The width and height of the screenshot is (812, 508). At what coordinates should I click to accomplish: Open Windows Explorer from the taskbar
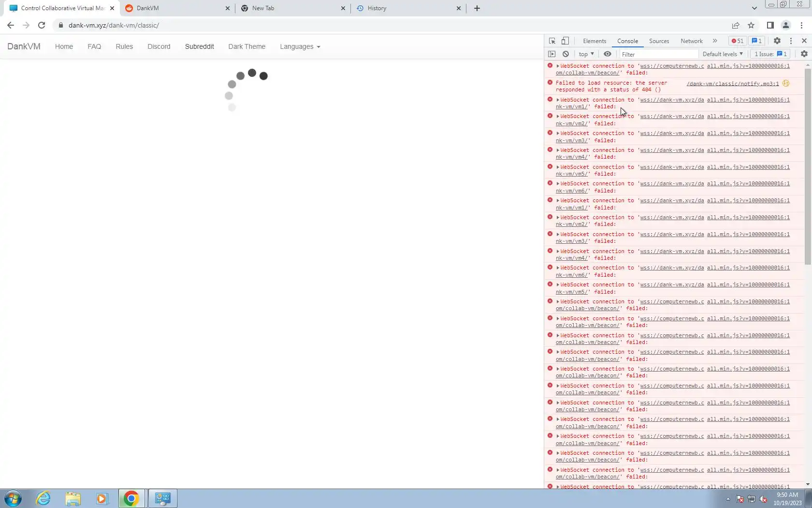coord(73,498)
